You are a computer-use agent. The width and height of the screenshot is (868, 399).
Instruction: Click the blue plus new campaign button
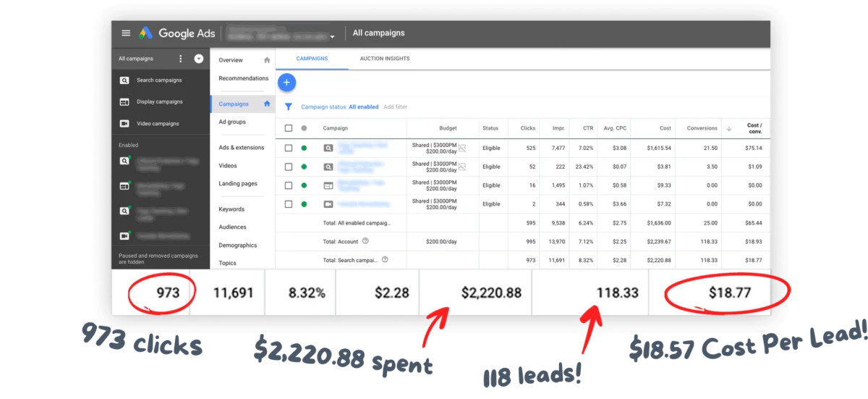pyautogui.click(x=286, y=83)
